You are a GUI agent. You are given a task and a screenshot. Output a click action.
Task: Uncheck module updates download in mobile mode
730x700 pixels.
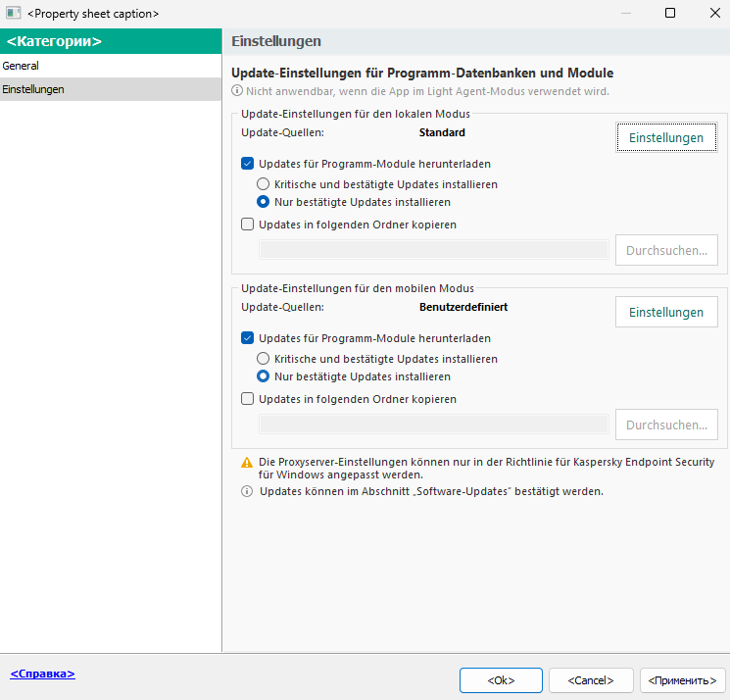(x=248, y=338)
